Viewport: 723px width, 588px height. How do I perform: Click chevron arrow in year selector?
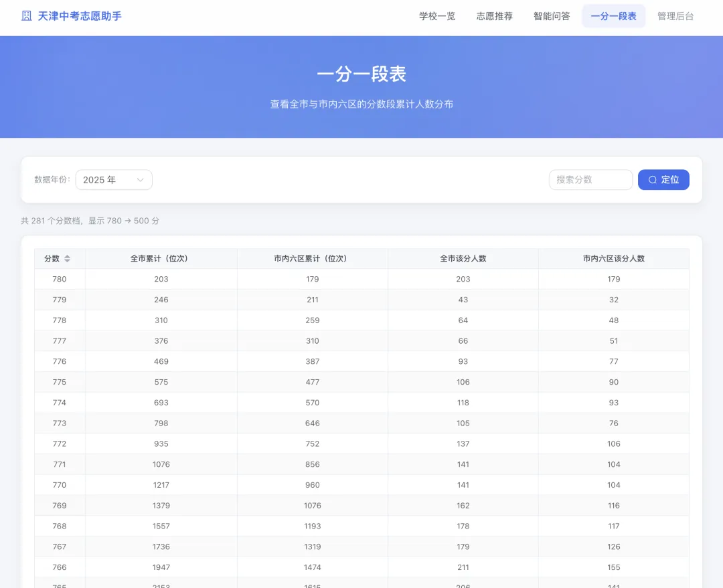[x=140, y=180]
